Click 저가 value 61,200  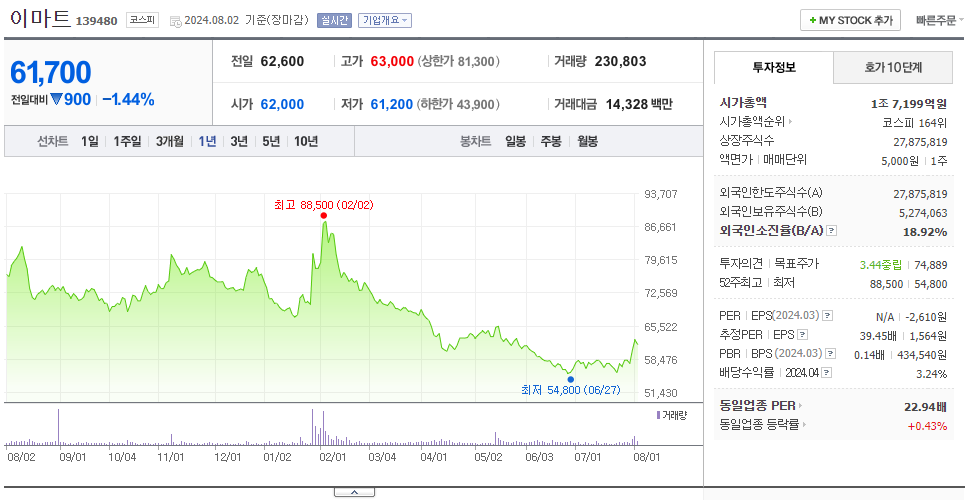pyautogui.click(x=391, y=104)
